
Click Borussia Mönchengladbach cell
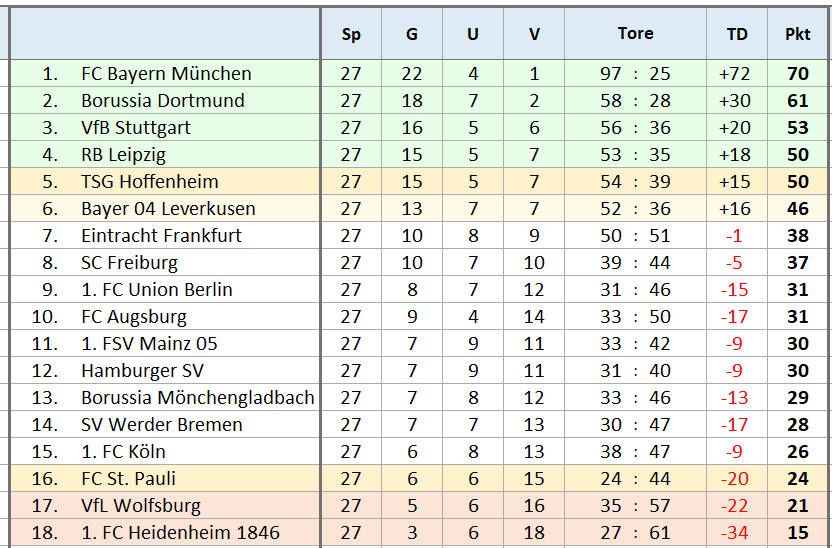pyautogui.click(x=198, y=398)
